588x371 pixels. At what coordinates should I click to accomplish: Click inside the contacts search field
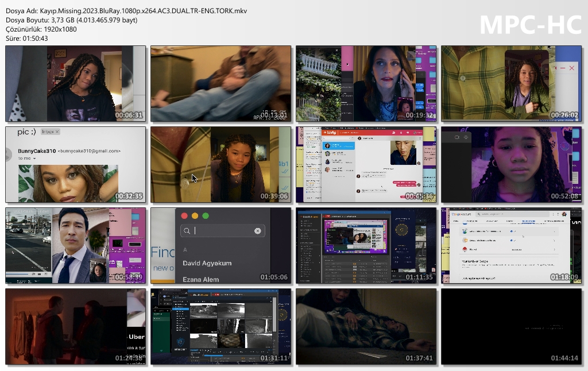(x=224, y=231)
